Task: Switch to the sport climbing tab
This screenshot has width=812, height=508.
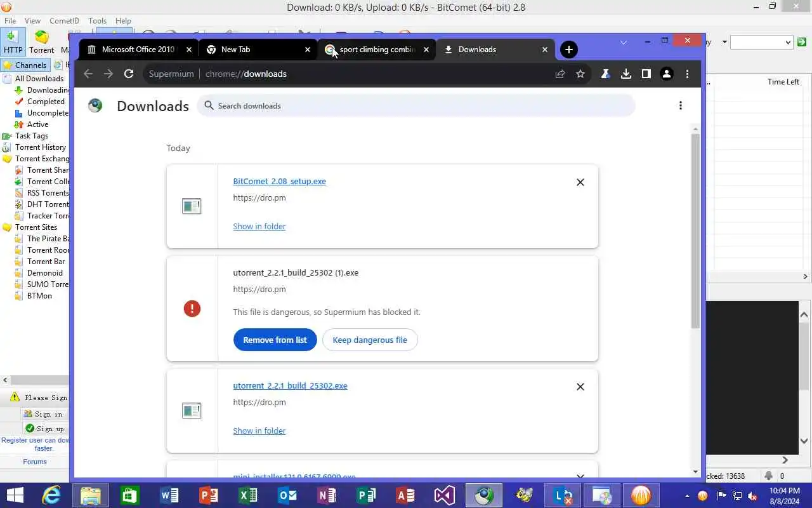Action: click(x=377, y=50)
